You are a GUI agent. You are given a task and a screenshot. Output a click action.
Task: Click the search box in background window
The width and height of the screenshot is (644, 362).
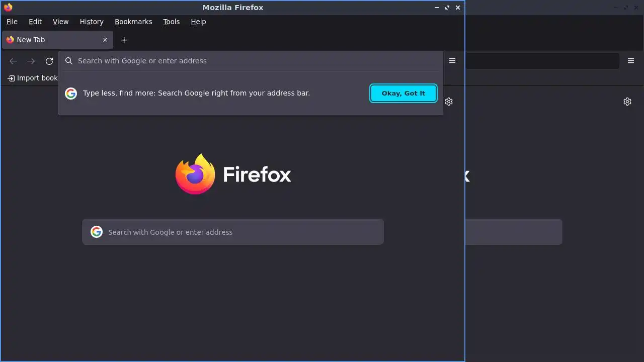(513, 232)
